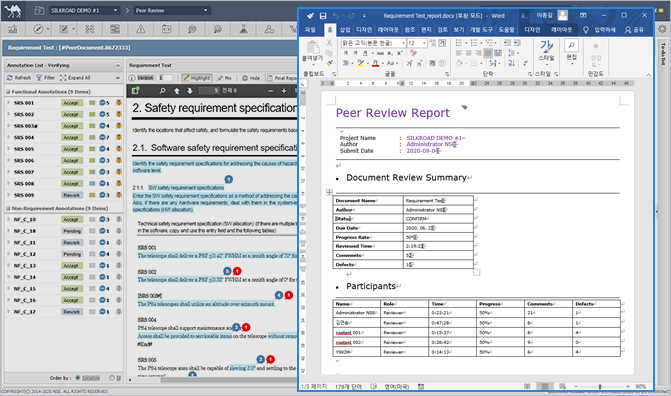Screen dimensions: 671x396
Task: Open the SILKROAD DEMO #1 project dropdown
Action: coord(84,10)
